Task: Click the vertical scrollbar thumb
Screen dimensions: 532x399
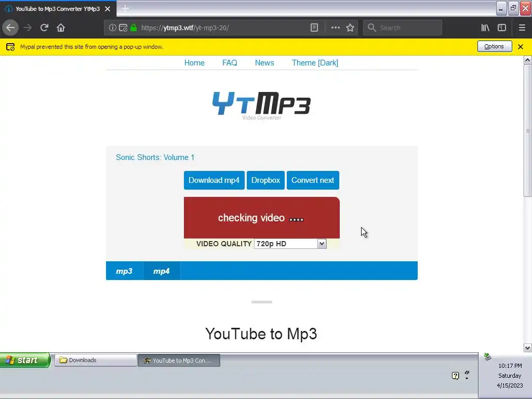Action: click(x=527, y=130)
